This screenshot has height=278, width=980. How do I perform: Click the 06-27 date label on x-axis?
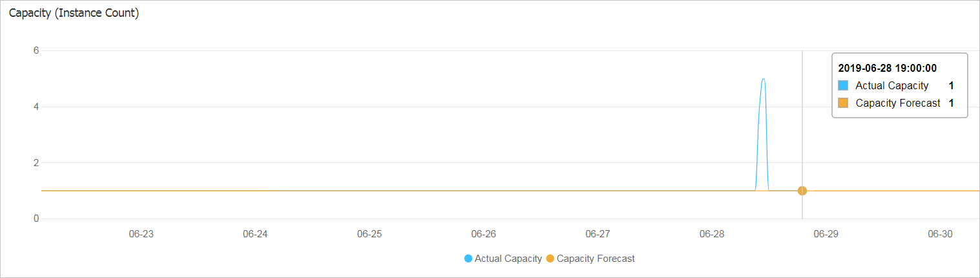598,234
